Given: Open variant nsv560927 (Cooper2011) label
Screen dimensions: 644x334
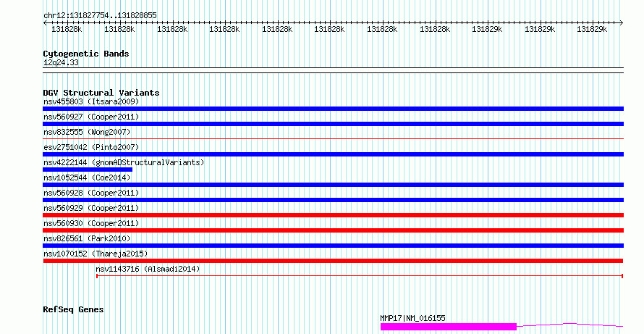Looking at the screenshot, I should tap(91, 117).
